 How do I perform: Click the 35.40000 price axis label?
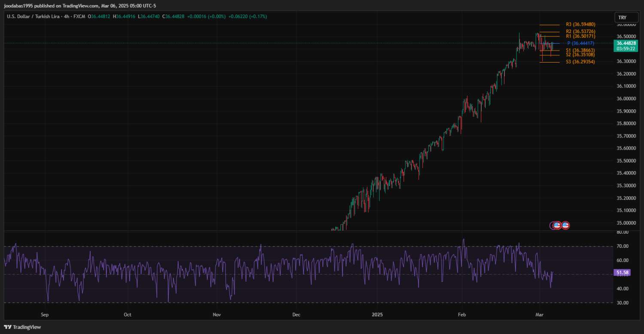coord(626,173)
